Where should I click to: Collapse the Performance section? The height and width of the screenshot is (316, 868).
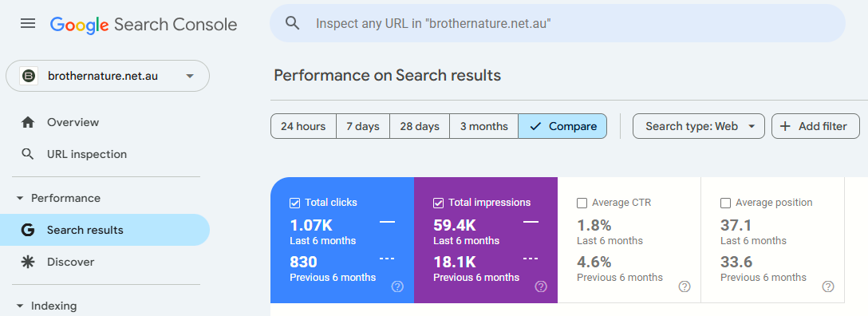21,198
